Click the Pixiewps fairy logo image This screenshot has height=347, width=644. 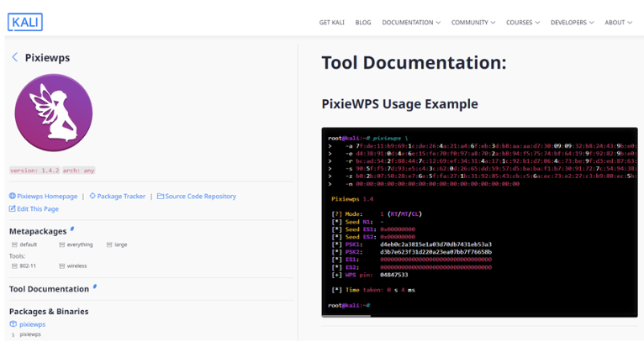[x=54, y=113]
